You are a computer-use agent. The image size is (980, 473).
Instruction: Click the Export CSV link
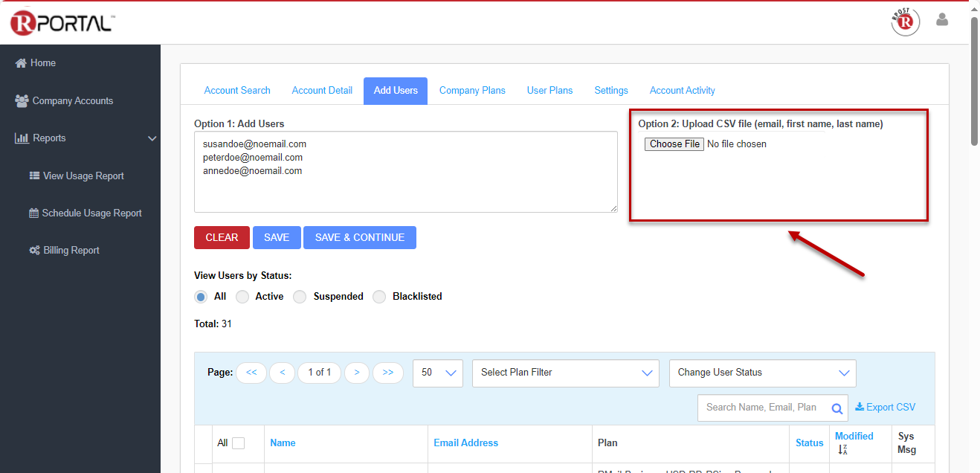[885, 407]
